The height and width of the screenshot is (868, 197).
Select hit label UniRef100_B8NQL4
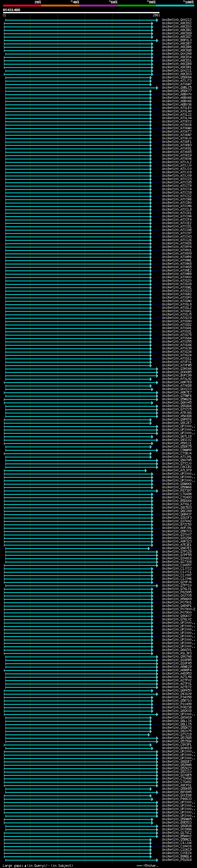177,857
